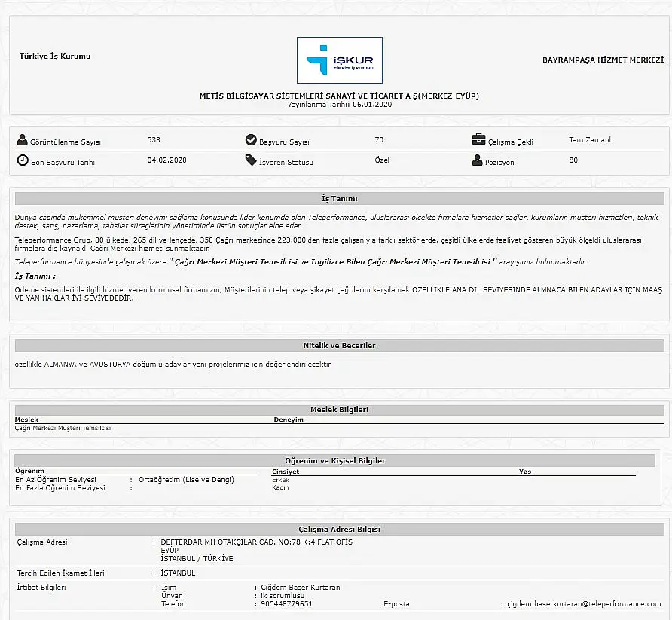Click the deadline date 04.02.2020
Viewport: 672px width, 620px height.
coord(166,160)
